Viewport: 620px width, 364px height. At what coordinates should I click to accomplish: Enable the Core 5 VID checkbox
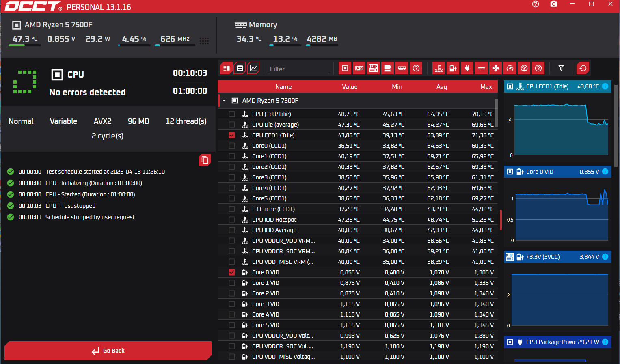coord(232,325)
